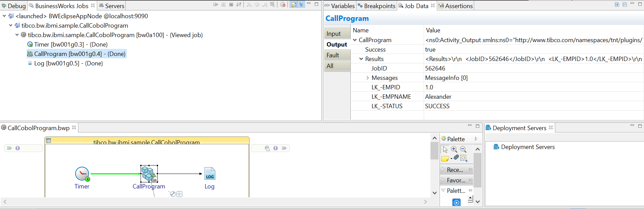Click the Remove All Terminated Jobs icon

pos(283,5)
